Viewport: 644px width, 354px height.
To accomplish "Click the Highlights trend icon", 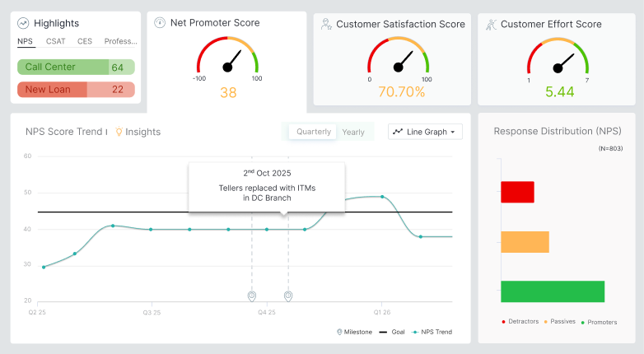I will pyautogui.click(x=23, y=24).
